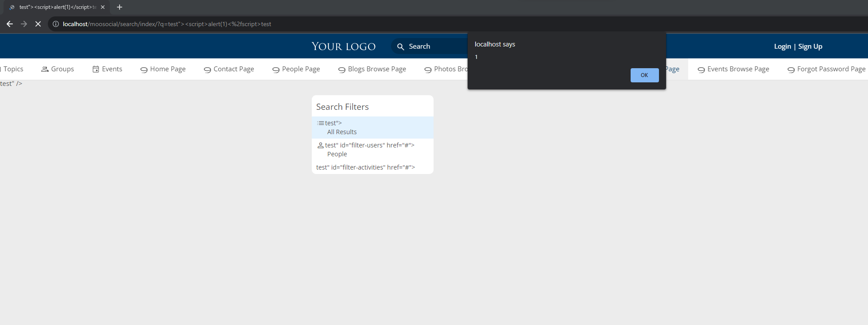Screen dimensions: 868x325
Task: Open a new browser tab
Action: [120, 7]
